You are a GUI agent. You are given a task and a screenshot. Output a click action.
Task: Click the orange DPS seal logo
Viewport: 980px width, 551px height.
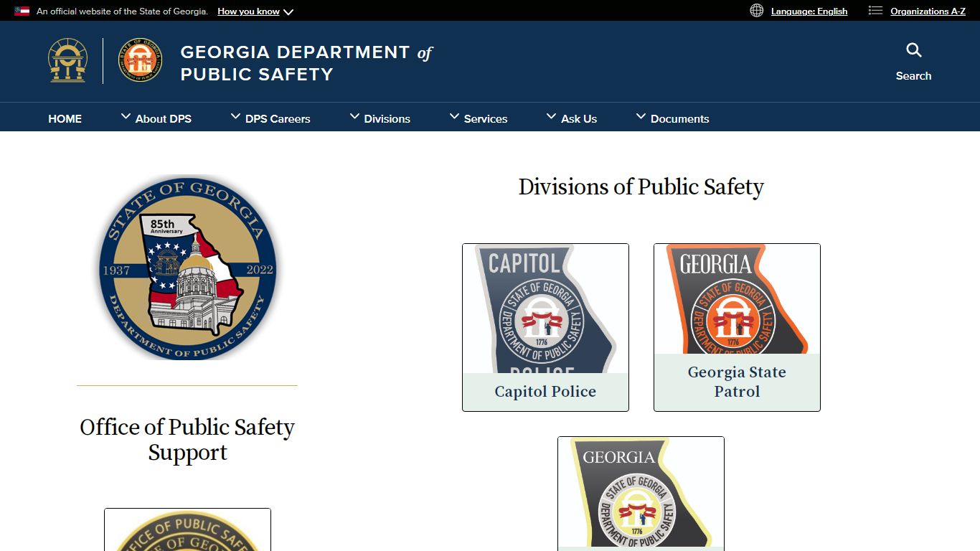tap(140, 60)
